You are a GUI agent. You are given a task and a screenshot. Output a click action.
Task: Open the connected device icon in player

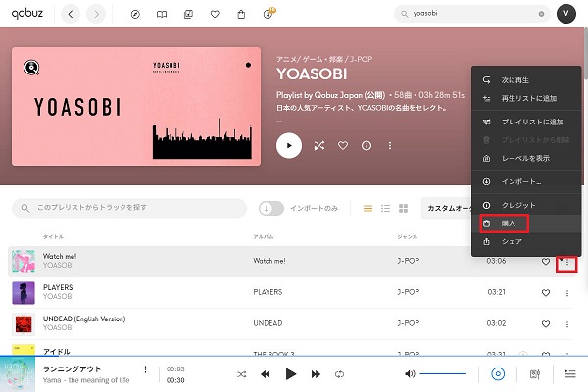(535, 374)
